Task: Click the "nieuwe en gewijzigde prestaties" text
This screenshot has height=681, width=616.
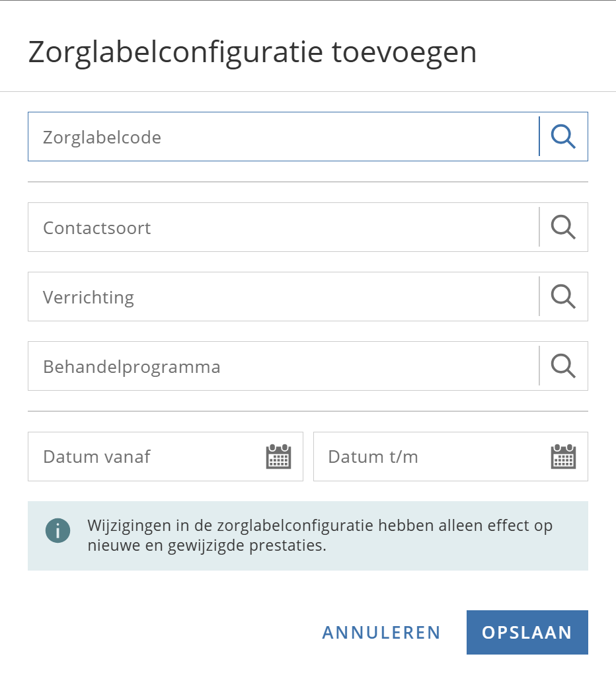Action: [x=207, y=547]
